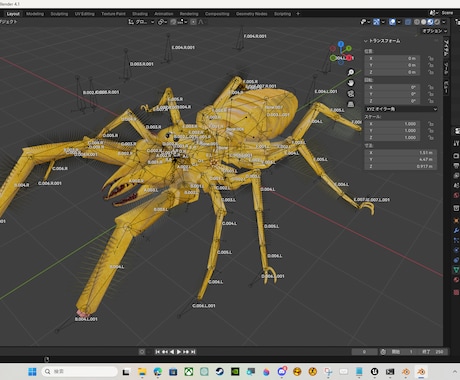
Task: Click the pan hand viewport icon
Action: point(351,83)
